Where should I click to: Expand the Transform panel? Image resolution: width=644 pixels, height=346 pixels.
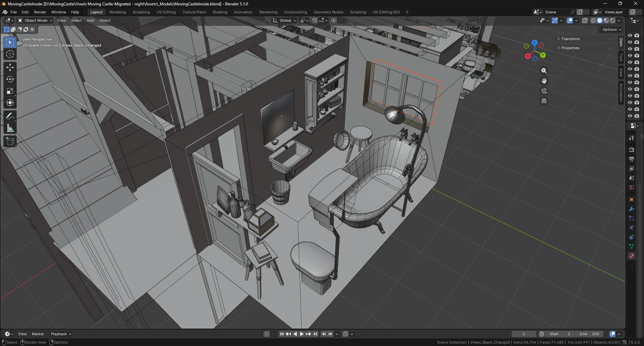coord(585,39)
